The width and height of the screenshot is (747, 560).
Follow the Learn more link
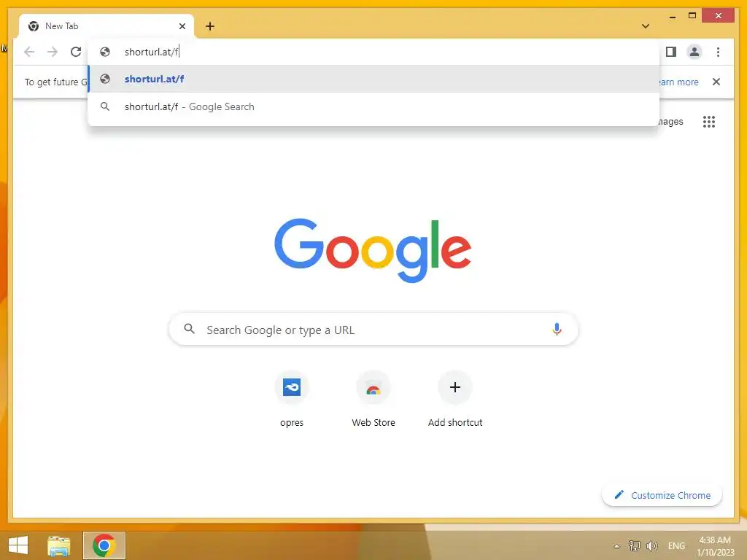click(678, 82)
